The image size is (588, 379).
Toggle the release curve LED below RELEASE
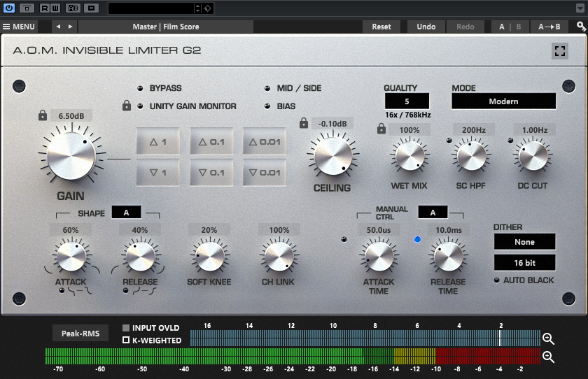[125, 290]
